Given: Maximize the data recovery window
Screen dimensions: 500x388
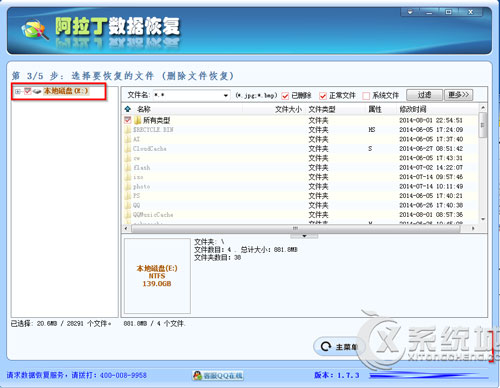Looking at the screenshot, I should [x=448, y=12].
